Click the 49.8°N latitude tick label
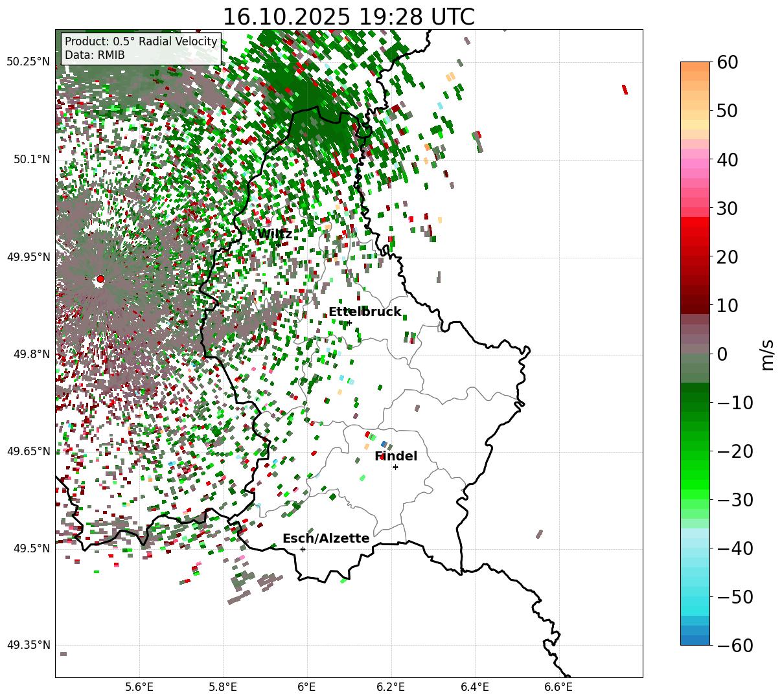Screen dimensions: 782x700 31,354
